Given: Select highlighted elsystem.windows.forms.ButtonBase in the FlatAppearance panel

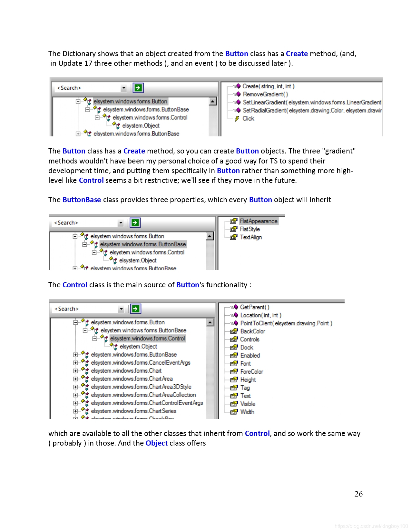Looking at the screenshot, I should [143, 244].
